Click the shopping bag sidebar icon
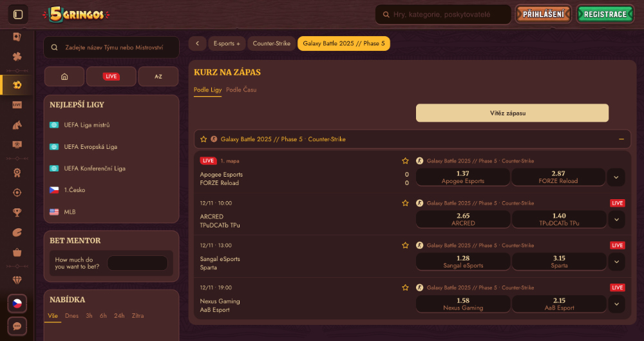The width and height of the screenshot is (644, 341). 17,253
